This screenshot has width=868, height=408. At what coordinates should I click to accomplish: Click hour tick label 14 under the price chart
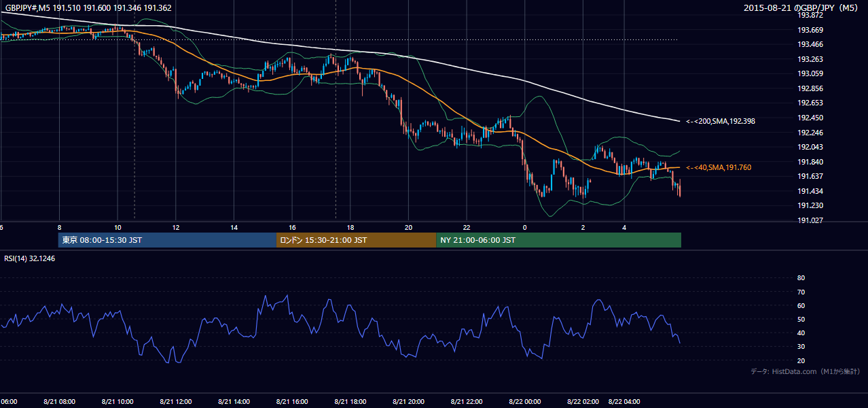[x=234, y=227]
